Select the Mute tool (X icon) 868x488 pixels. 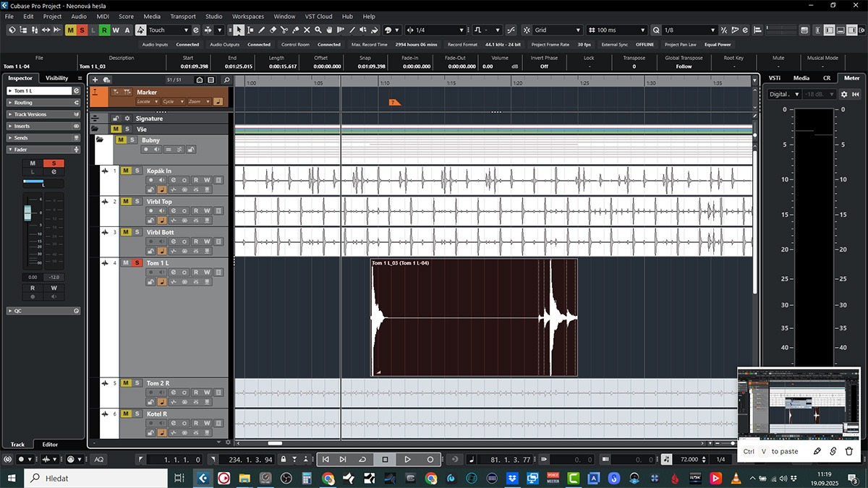point(307,30)
